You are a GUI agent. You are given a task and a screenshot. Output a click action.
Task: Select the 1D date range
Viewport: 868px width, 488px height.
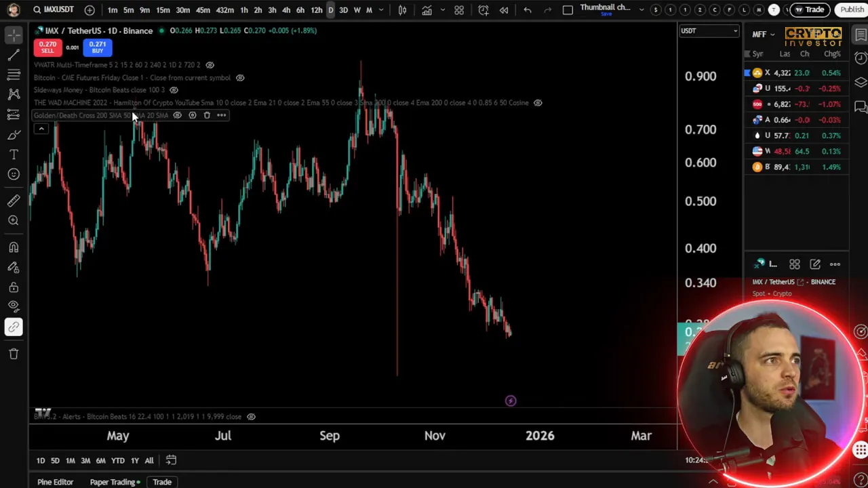[x=40, y=461]
